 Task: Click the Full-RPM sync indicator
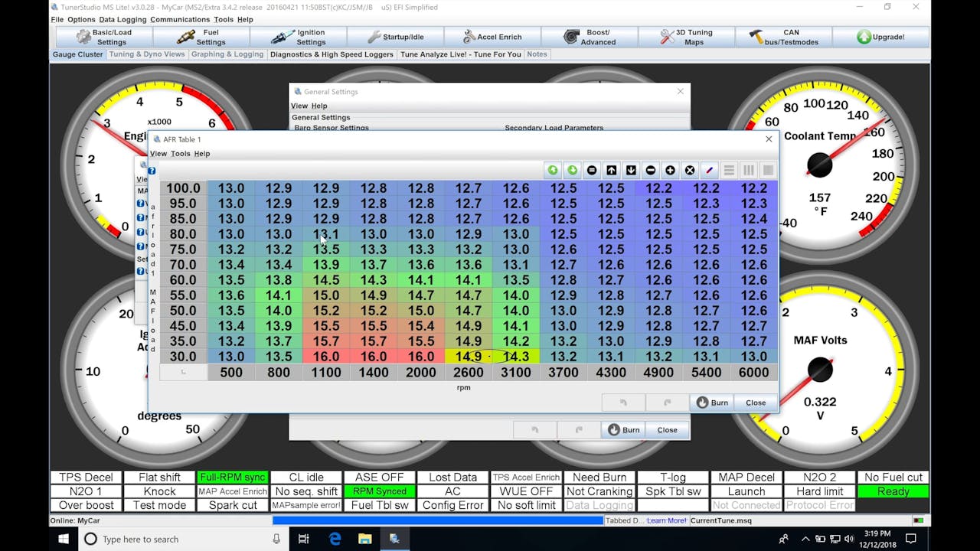[232, 477]
